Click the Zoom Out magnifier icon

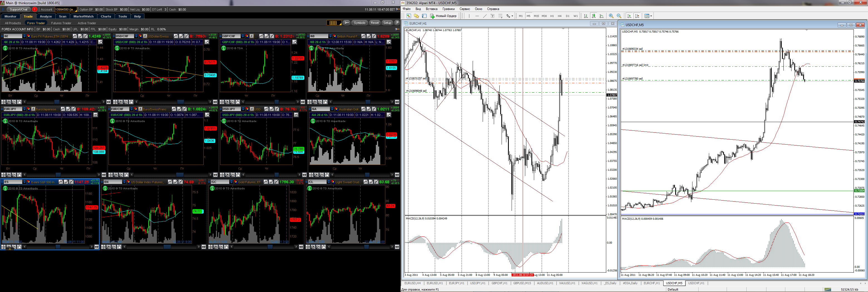point(619,16)
